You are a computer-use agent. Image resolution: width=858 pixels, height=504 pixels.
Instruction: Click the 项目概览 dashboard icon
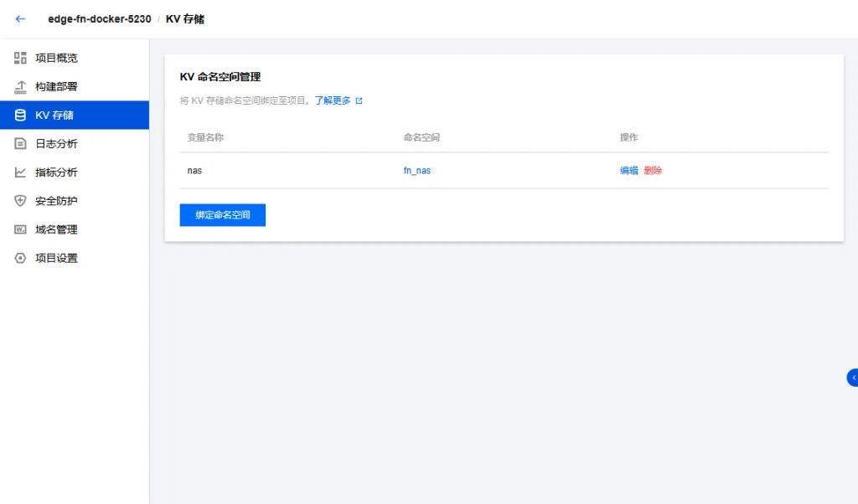point(21,58)
